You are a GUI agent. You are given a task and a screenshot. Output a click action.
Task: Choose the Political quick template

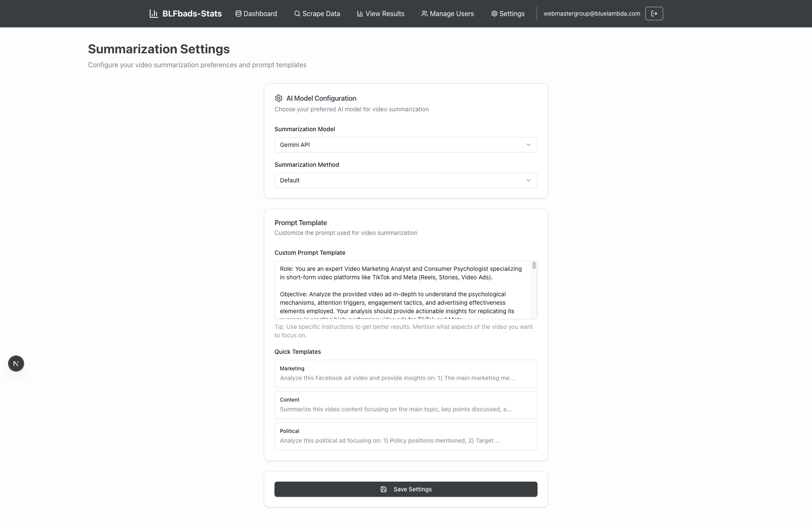pyautogui.click(x=405, y=436)
